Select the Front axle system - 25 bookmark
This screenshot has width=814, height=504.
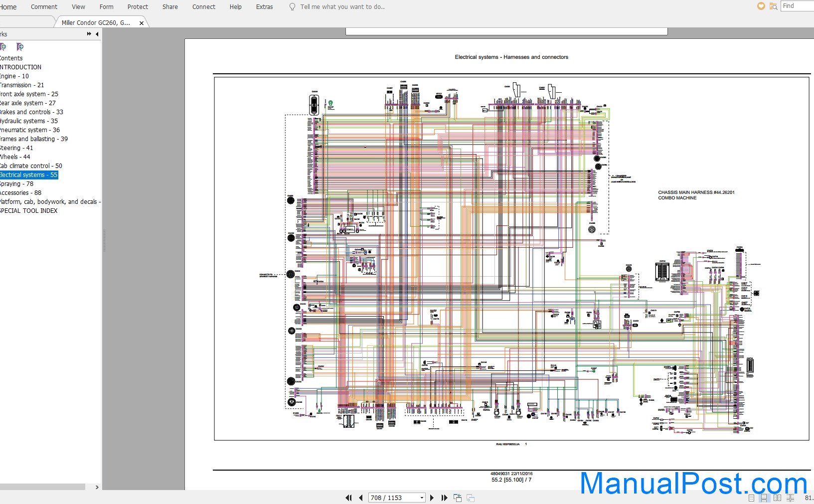(x=29, y=94)
